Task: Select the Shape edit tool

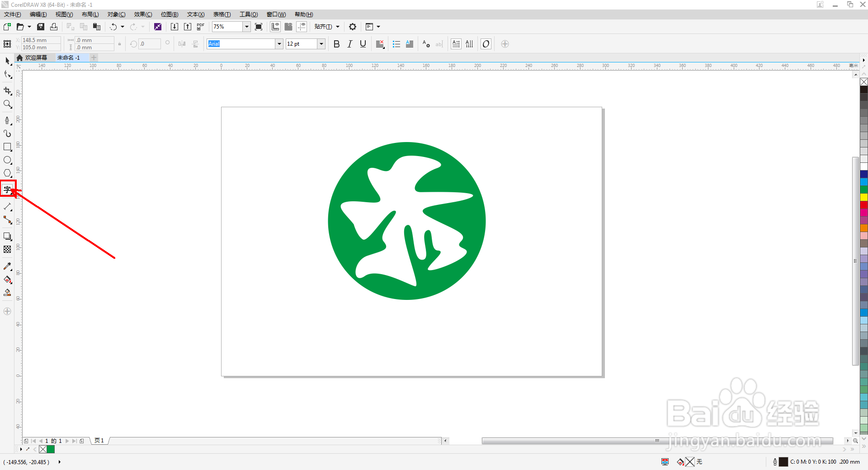Action: [7, 75]
